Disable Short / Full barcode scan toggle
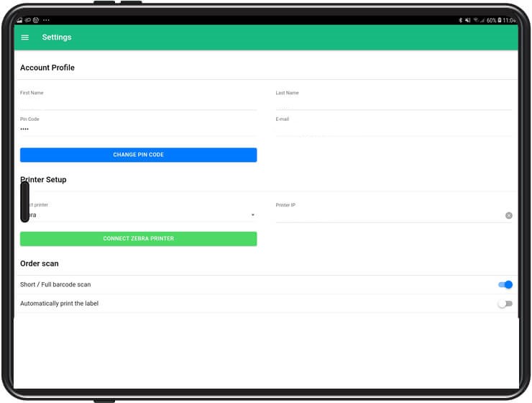The width and height of the screenshot is (532, 403). 505,285
